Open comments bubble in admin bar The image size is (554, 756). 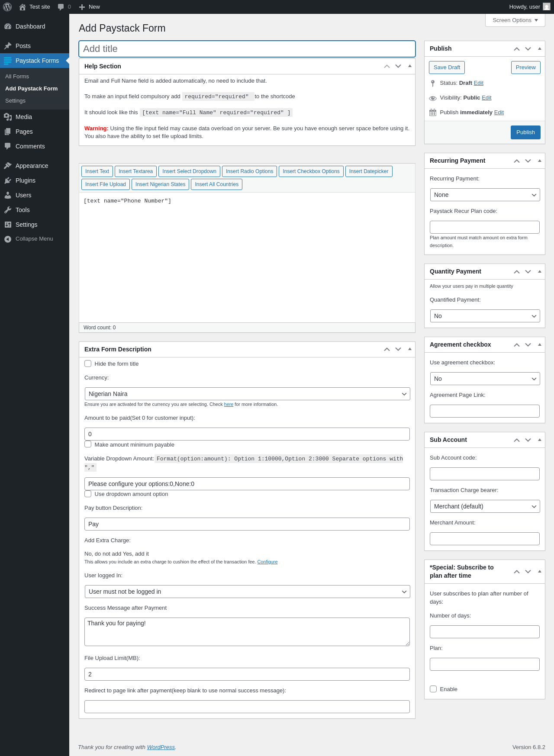click(61, 7)
